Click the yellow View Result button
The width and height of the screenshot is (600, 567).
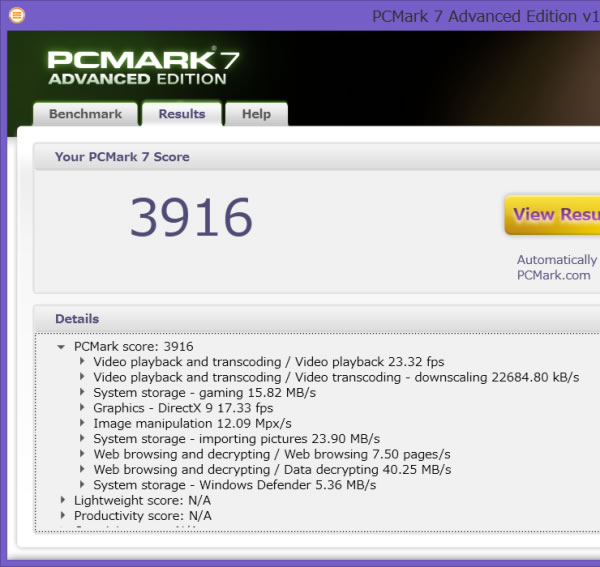coord(552,215)
